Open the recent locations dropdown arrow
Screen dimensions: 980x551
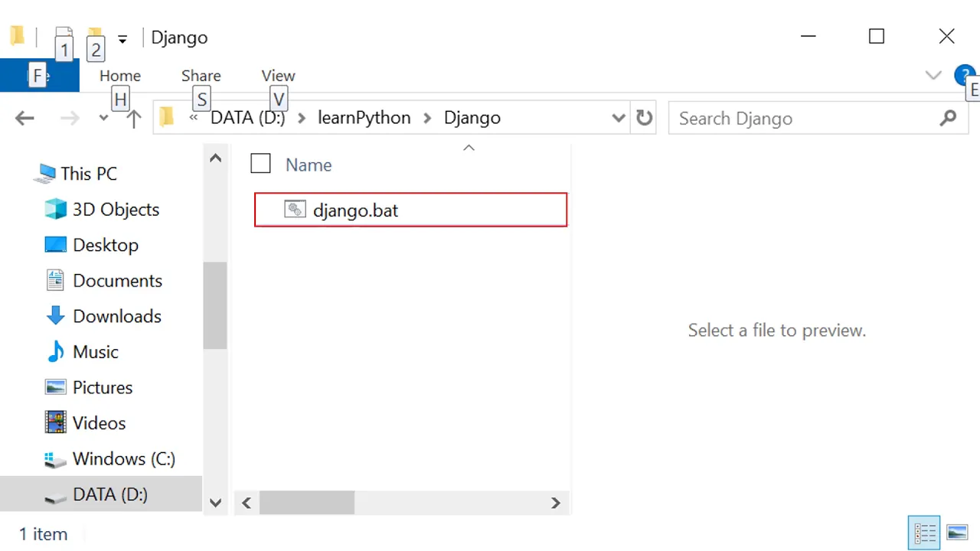click(x=104, y=118)
